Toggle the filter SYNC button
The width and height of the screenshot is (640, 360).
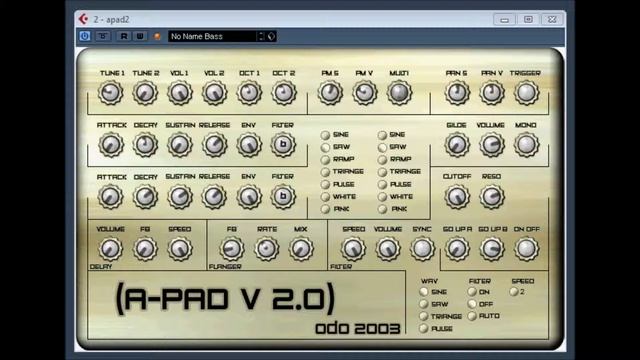point(422,249)
